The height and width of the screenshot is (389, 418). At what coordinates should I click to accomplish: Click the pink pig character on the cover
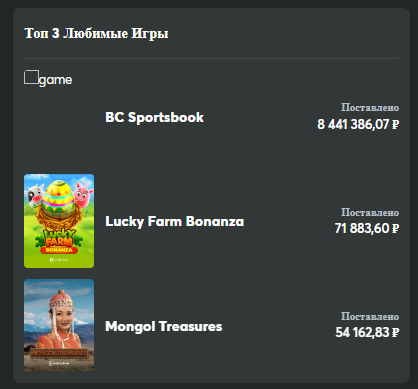click(x=83, y=193)
